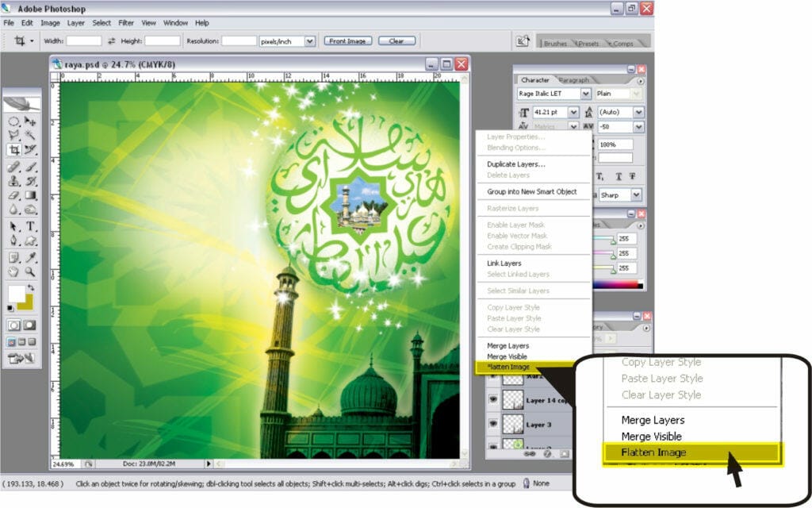Expand the pixels/inch resolution unit dropdown

point(309,41)
